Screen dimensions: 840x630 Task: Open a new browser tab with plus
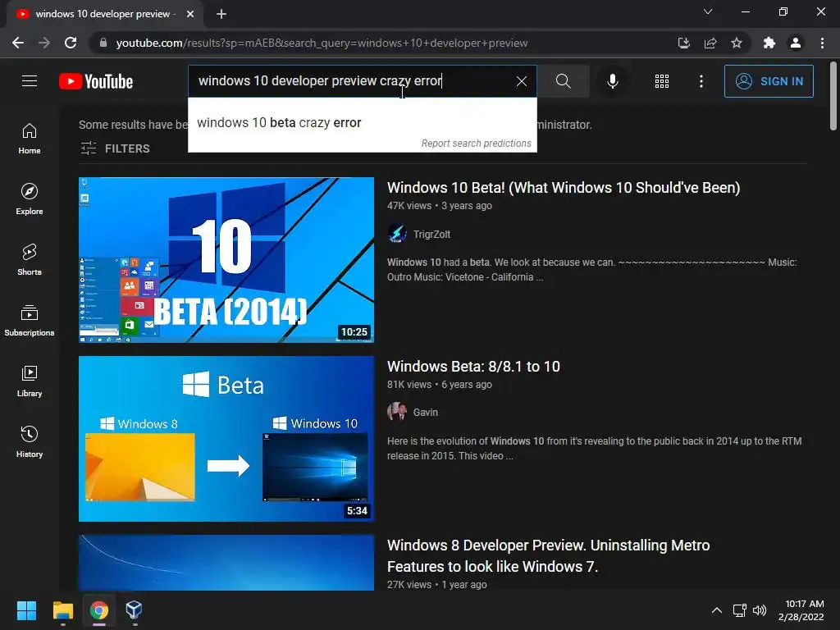(x=221, y=14)
